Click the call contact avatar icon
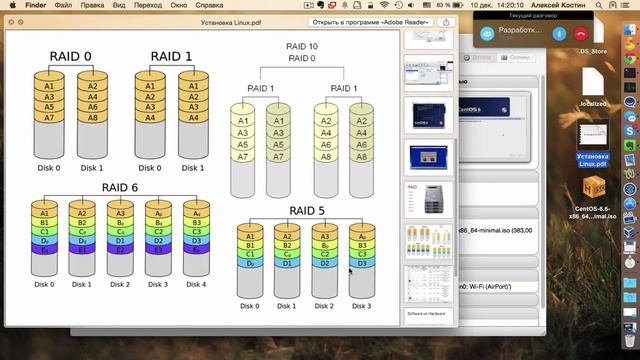Screen dimensions: 640x360 coord(487,33)
